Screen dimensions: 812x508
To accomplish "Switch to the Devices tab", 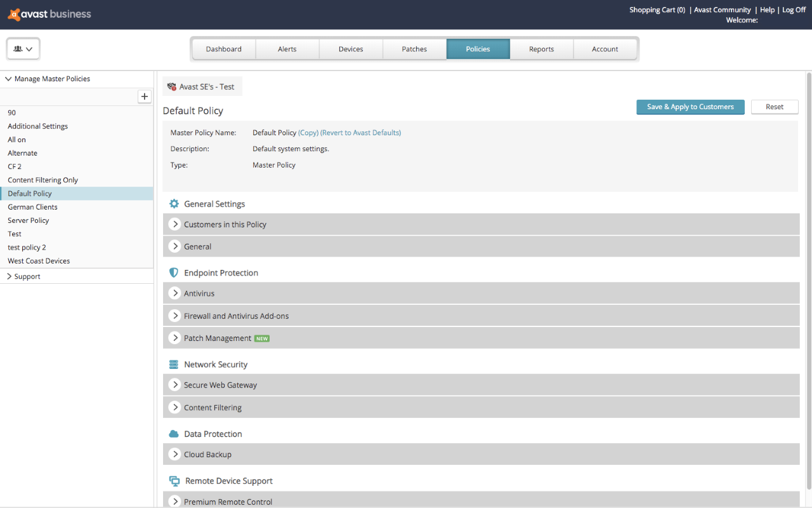I will (x=351, y=49).
